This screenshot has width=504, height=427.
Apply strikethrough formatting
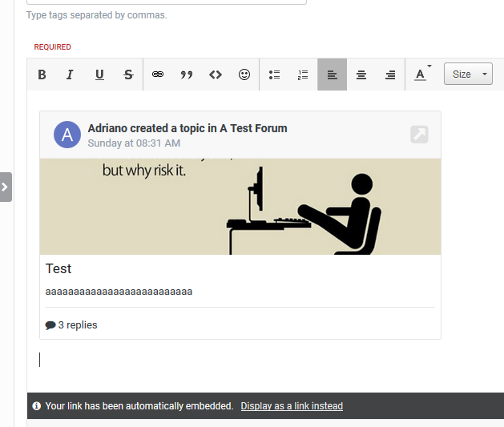128,75
